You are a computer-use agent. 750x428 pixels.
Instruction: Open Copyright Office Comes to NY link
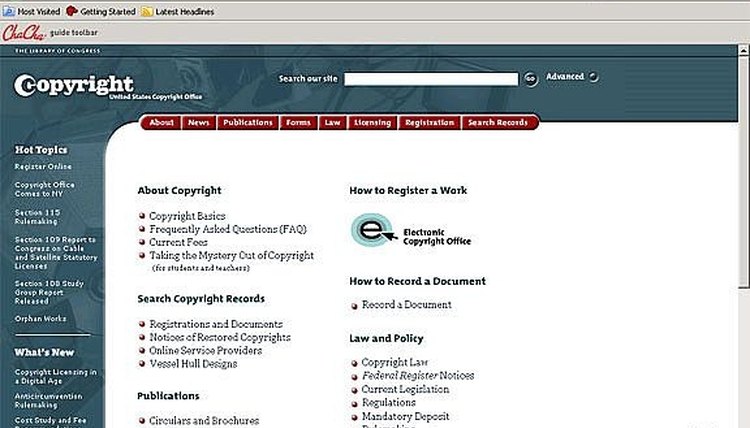pos(44,189)
